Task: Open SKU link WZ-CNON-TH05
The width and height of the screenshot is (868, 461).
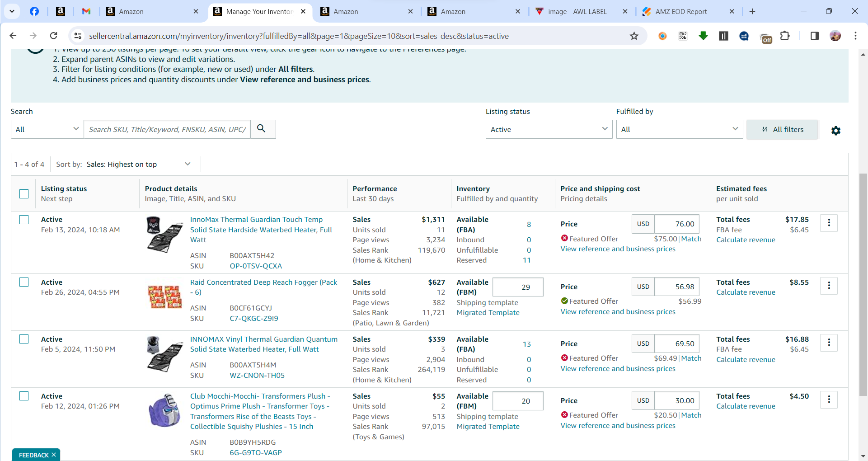Action: (x=257, y=375)
